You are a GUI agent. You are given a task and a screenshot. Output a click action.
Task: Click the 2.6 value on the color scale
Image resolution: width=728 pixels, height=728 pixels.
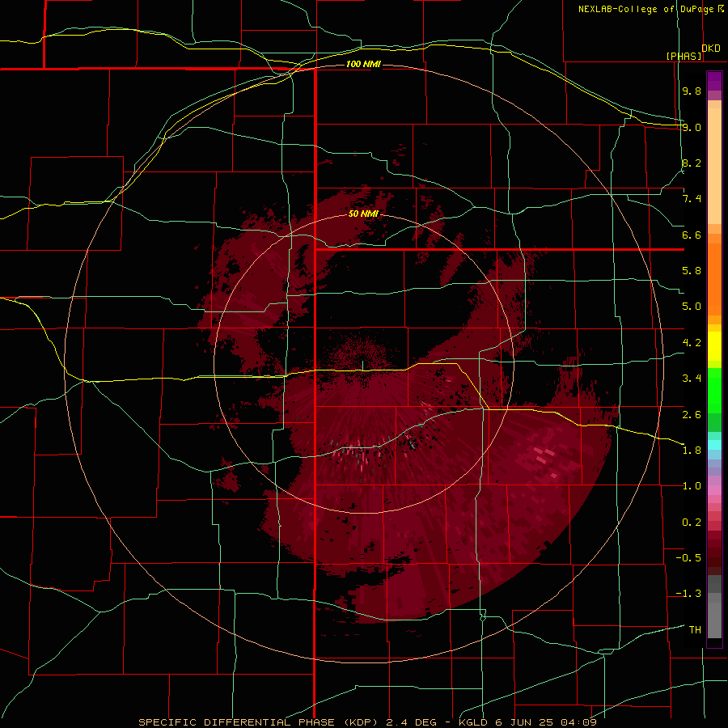point(692,415)
